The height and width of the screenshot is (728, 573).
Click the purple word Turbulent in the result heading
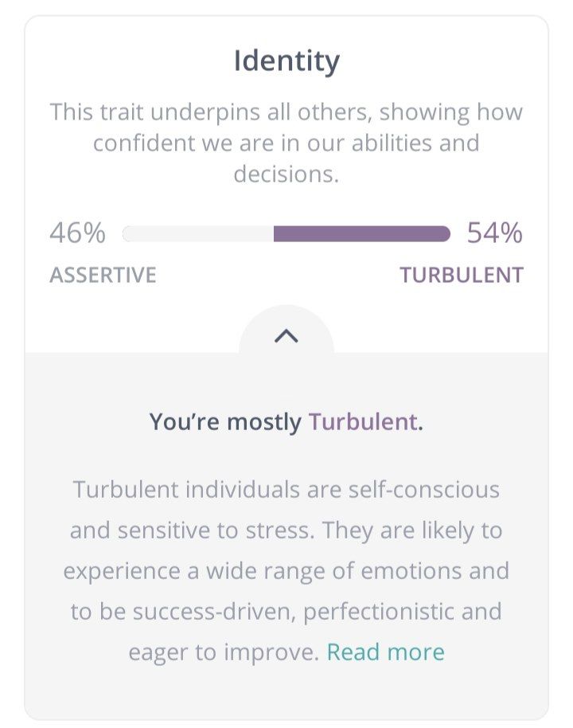click(x=363, y=421)
